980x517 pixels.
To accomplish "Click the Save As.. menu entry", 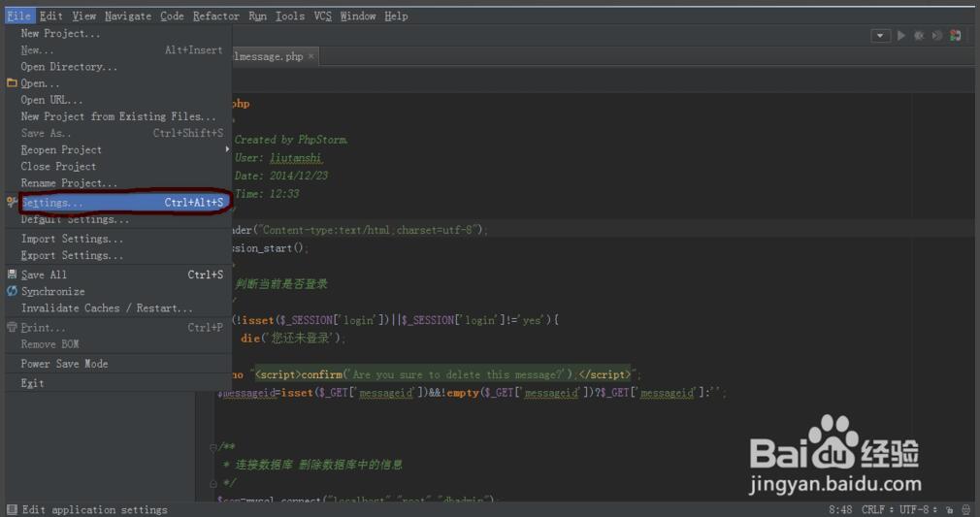I will [x=118, y=133].
